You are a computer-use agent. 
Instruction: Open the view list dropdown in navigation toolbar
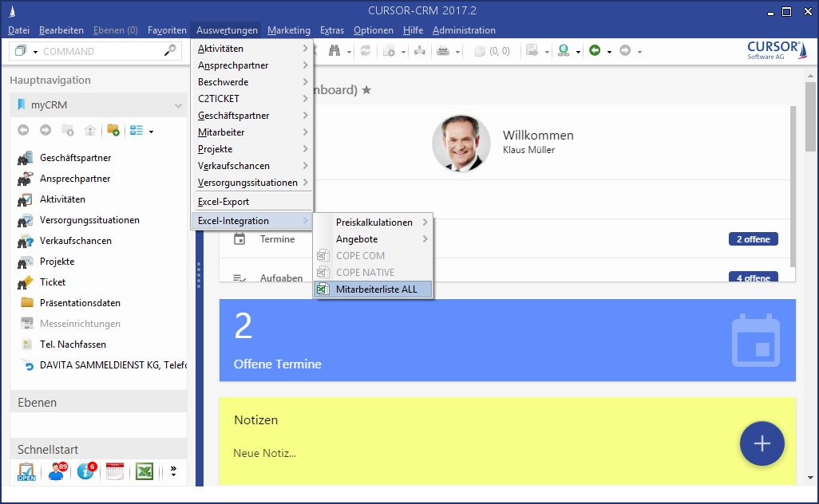pos(141,131)
